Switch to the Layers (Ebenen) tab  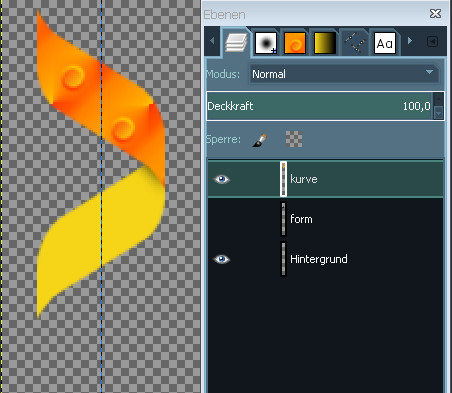[236, 43]
